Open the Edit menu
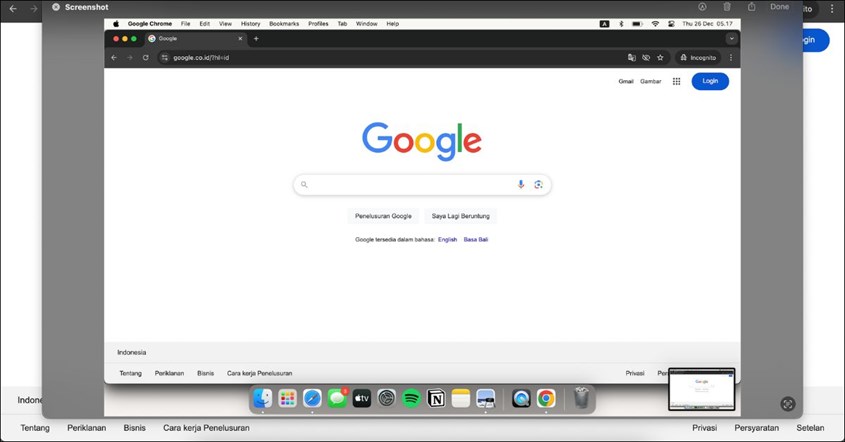The height and width of the screenshot is (442, 845). tap(205, 24)
